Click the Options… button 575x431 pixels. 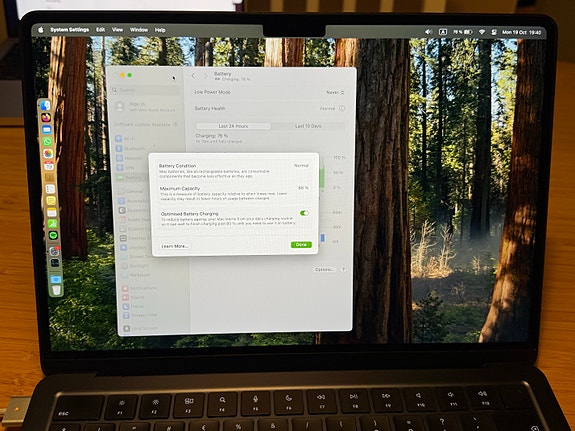point(325,269)
